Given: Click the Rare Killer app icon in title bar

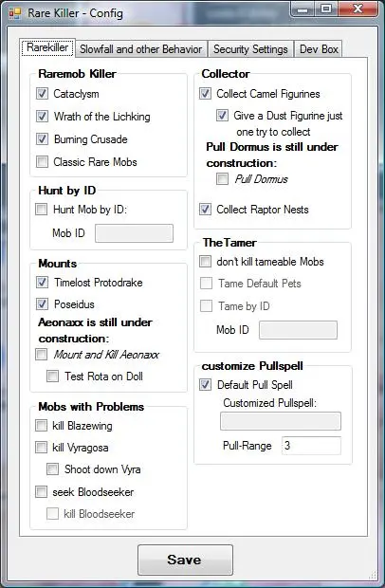Looking at the screenshot, I should click(15, 12).
